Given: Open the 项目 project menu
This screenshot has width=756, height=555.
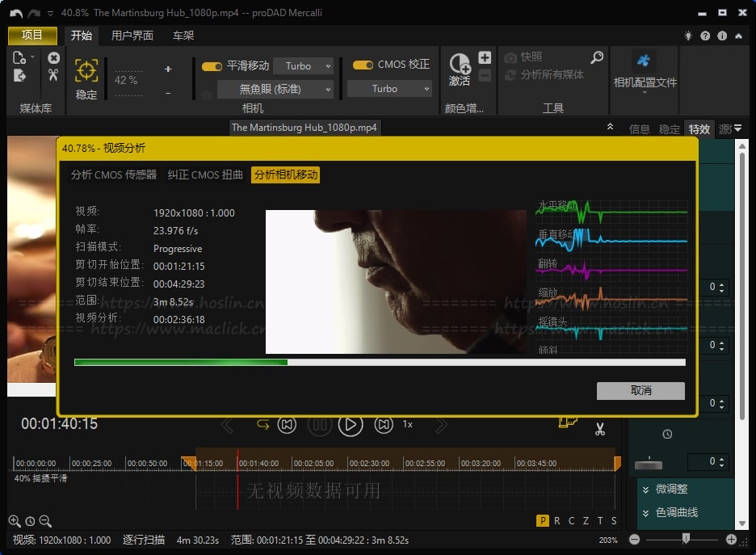Looking at the screenshot, I should [x=32, y=36].
